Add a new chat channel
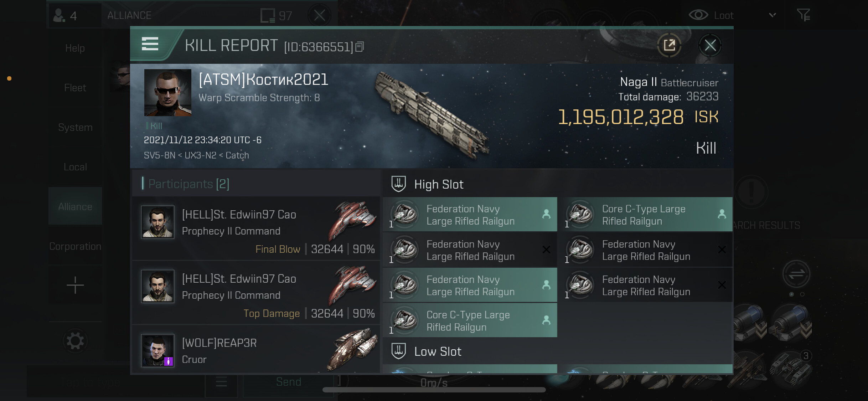The width and height of the screenshot is (868, 401). pyautogui.click(x=75, y=285)
